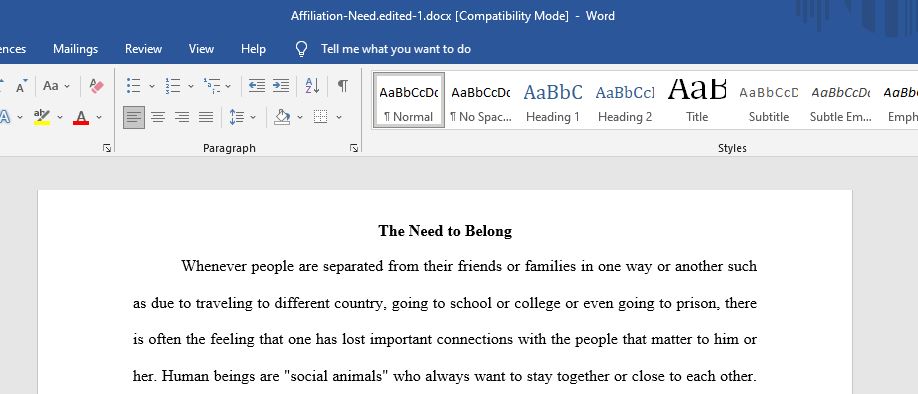Open the Change Case Aa button
Image resolution: width=918 pixels, height=394 pixels.
click(x=51, y=86)
